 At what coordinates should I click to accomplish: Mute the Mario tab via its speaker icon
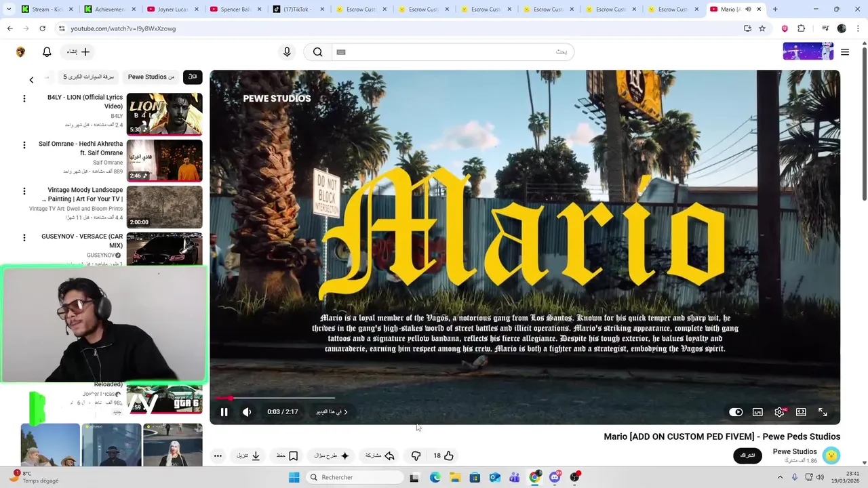(x=748, y=9)
